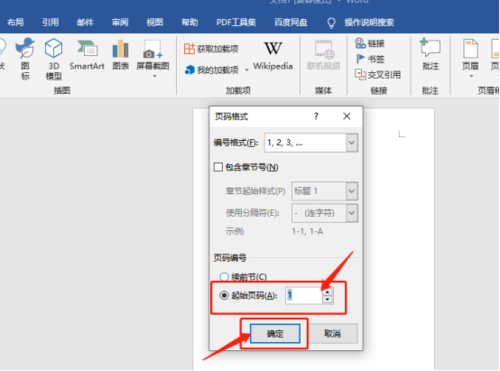Insert a chart (图表)
This screenshot has width=500, height=371.
click(120, 55)
